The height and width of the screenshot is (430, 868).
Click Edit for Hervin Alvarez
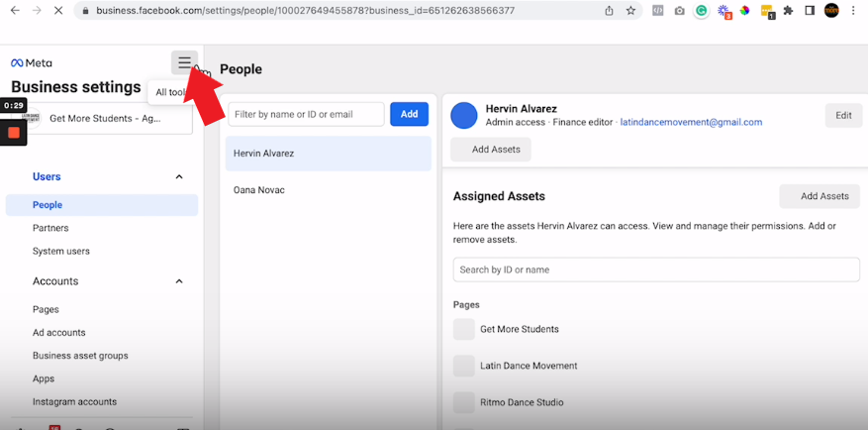(x=843, y=115)
